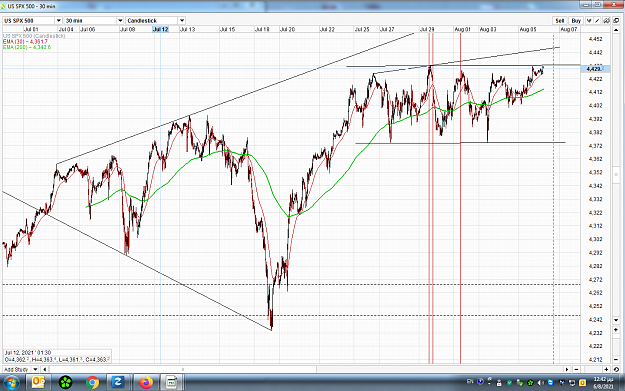Click the volume speaker tray icon

540,383
